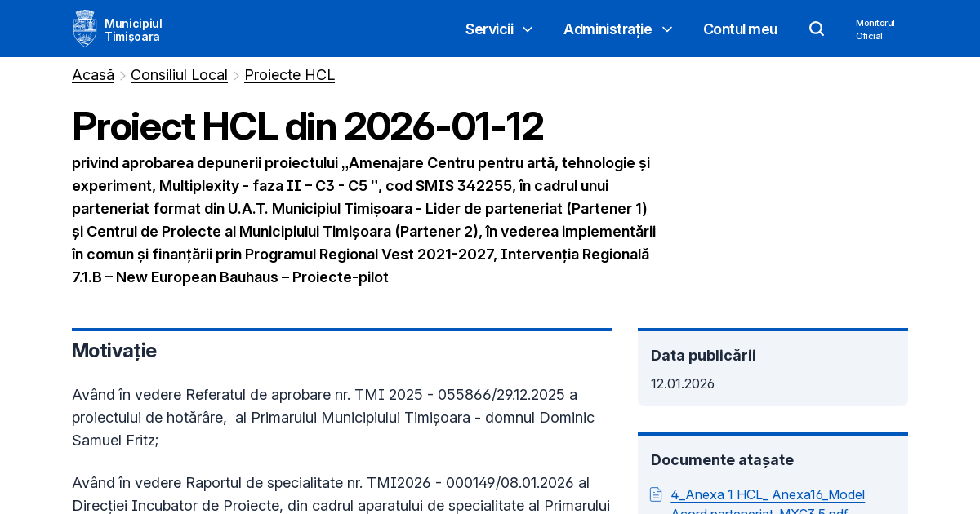Viewport: 980px width, 514px height.
Task: Open Consiliul Local from the breadcrumb
Action: [179, 74]
